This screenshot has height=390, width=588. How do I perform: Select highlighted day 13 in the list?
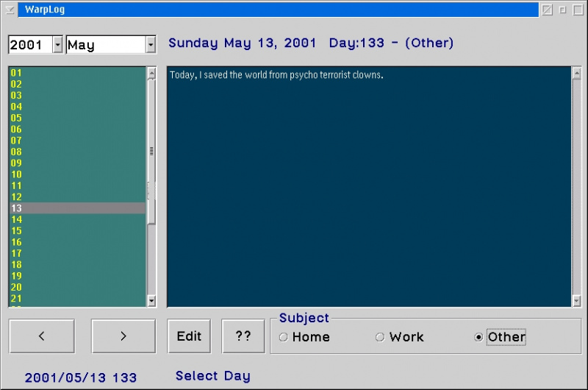point(77,208)
